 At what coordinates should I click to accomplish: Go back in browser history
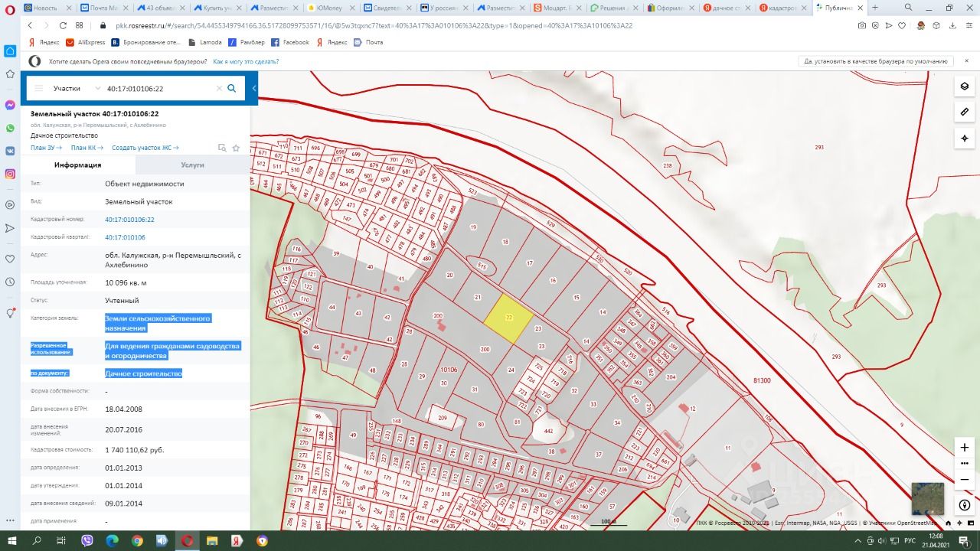(30, 25)
